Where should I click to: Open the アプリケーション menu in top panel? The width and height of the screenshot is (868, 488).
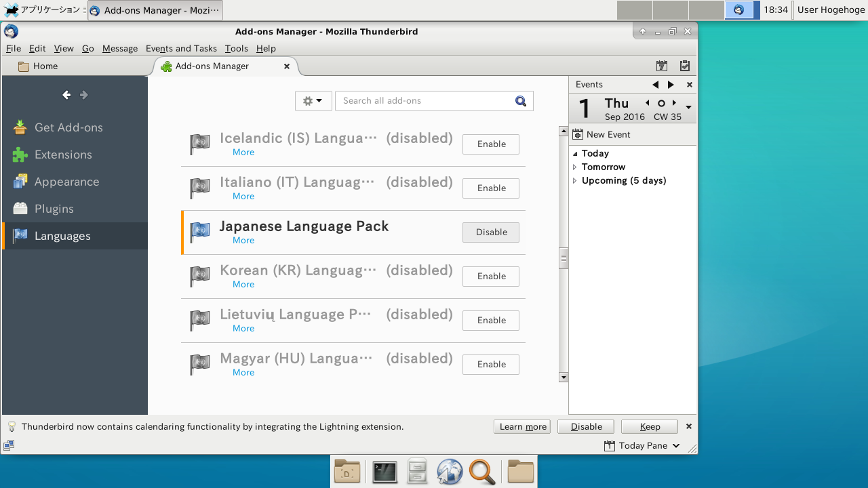(x=42, y=10)
